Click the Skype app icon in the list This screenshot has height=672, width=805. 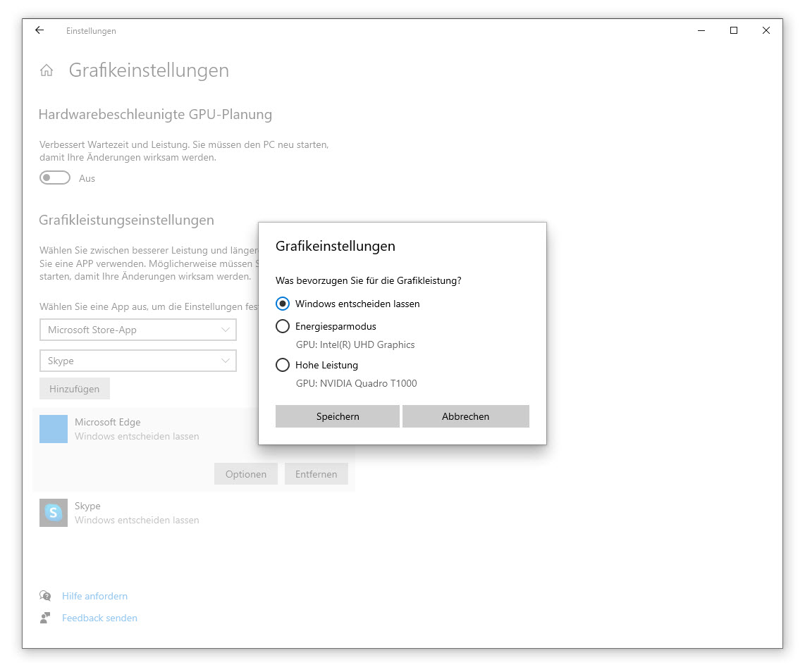click(53, 511)
